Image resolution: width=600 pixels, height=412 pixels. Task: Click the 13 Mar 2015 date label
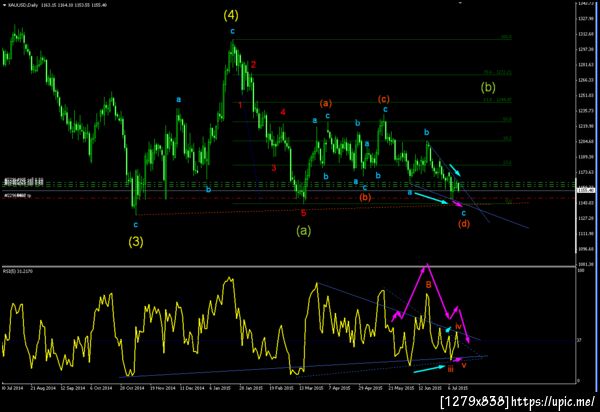pyautogui.click(x=311, y=388)
